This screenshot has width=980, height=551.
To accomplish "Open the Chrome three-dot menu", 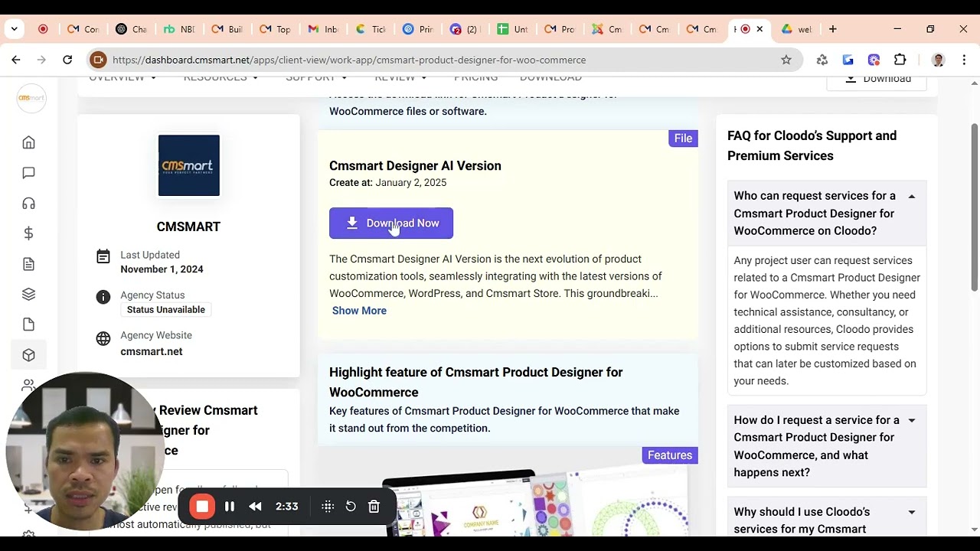I will click(964, 60).
